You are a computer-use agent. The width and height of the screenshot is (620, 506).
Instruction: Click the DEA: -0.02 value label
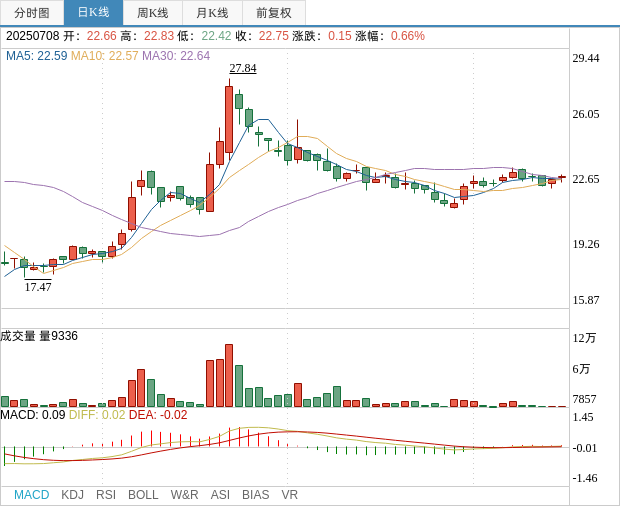pyautogui.click(x=158, y=415)
